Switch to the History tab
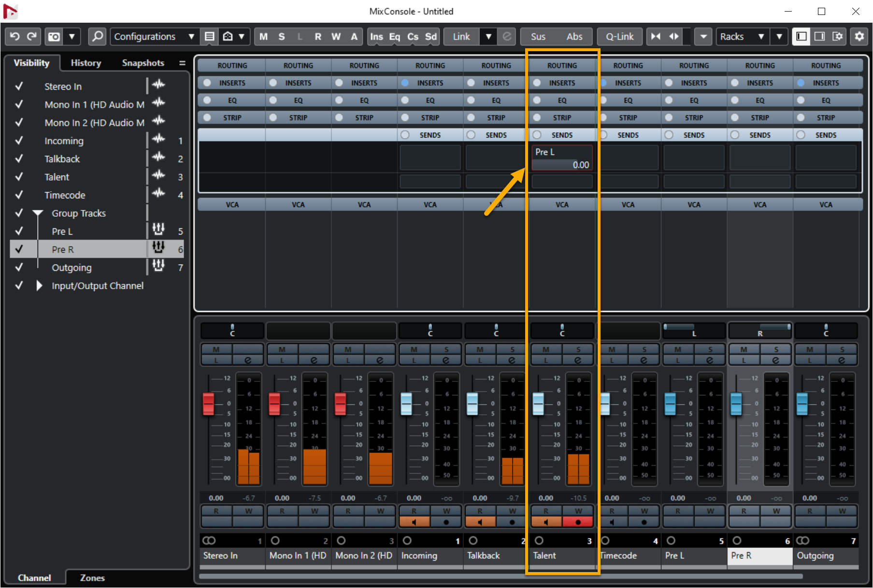Screen dimensions: 873x588 pos(86,63)
